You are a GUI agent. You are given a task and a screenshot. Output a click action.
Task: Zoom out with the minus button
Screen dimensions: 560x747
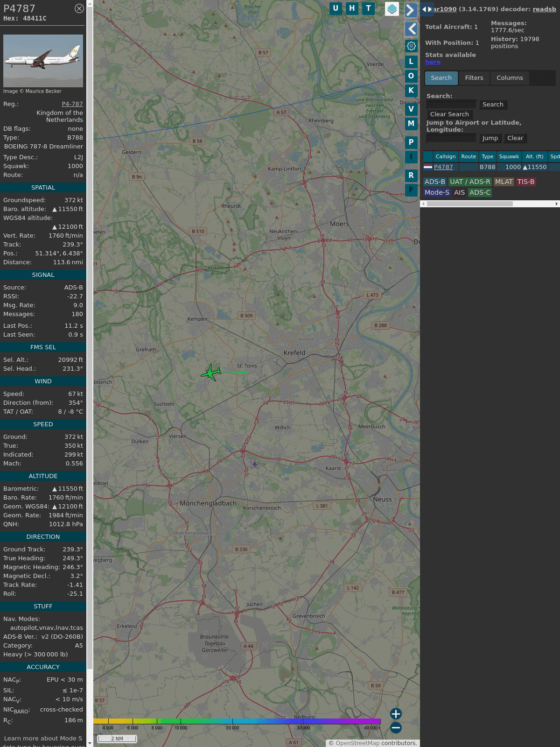click(x=396, y=727)
